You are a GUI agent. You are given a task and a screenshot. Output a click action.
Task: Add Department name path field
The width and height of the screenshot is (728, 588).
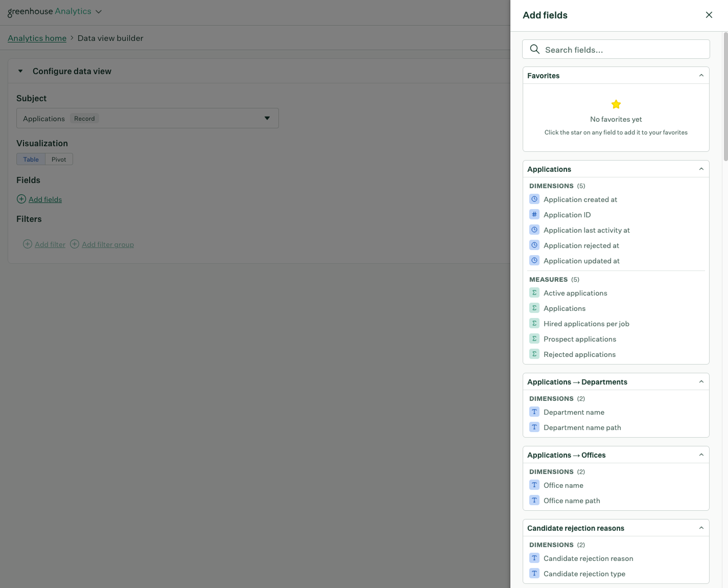[582, 427]
